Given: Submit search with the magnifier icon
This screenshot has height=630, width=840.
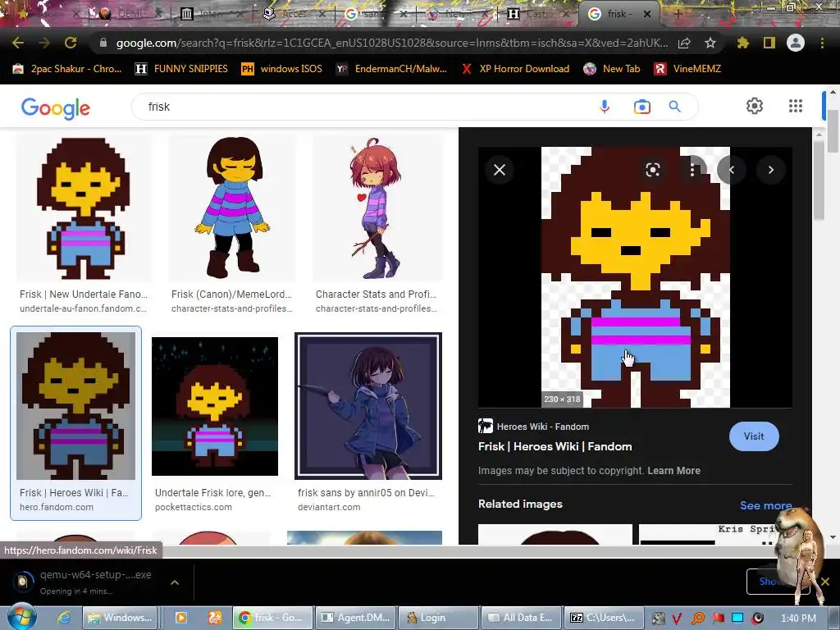Looking at the screenshot, I should [x=675, y=107].
